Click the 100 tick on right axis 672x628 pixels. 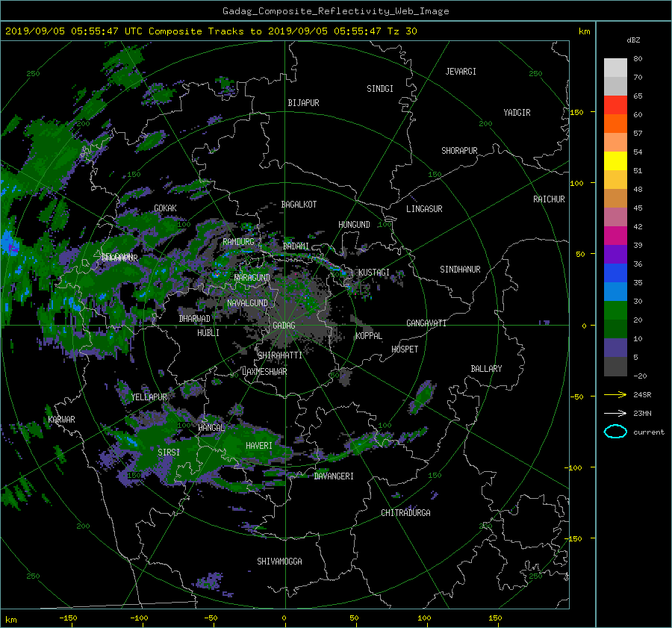pyautogui.click(x=577, y=184)
